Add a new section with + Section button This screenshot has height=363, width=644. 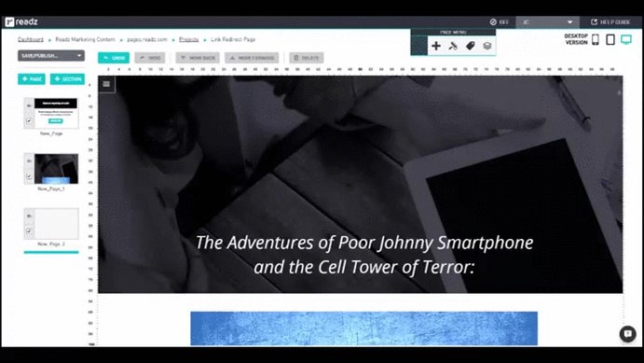point(67,79)
